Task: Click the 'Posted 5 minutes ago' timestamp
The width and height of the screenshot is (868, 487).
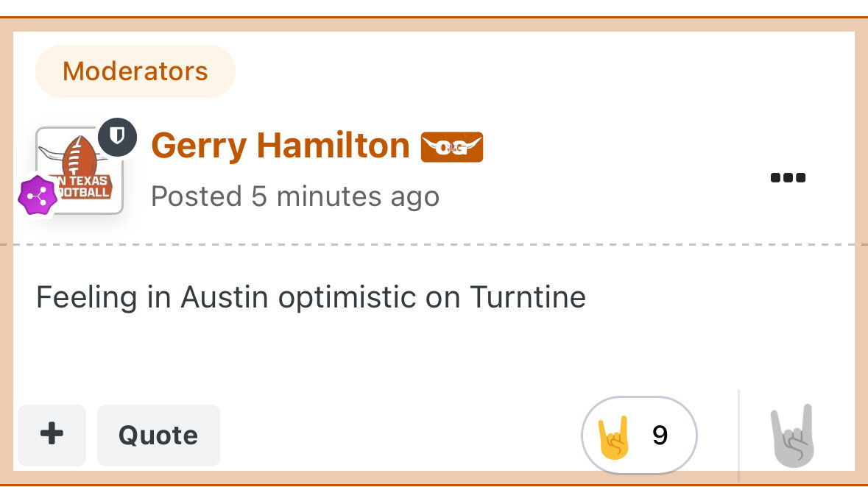Action: coord(295,196)
